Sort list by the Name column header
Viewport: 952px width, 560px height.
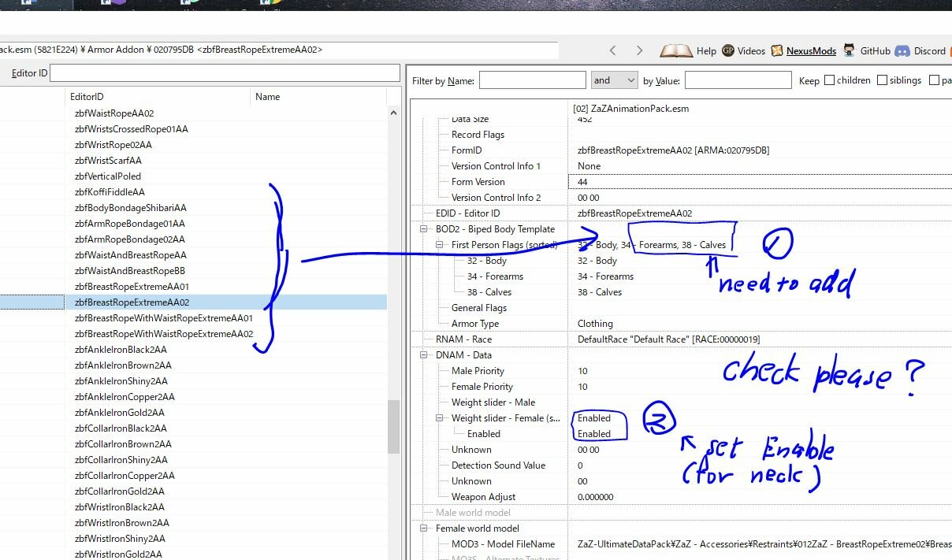point(318,97)
